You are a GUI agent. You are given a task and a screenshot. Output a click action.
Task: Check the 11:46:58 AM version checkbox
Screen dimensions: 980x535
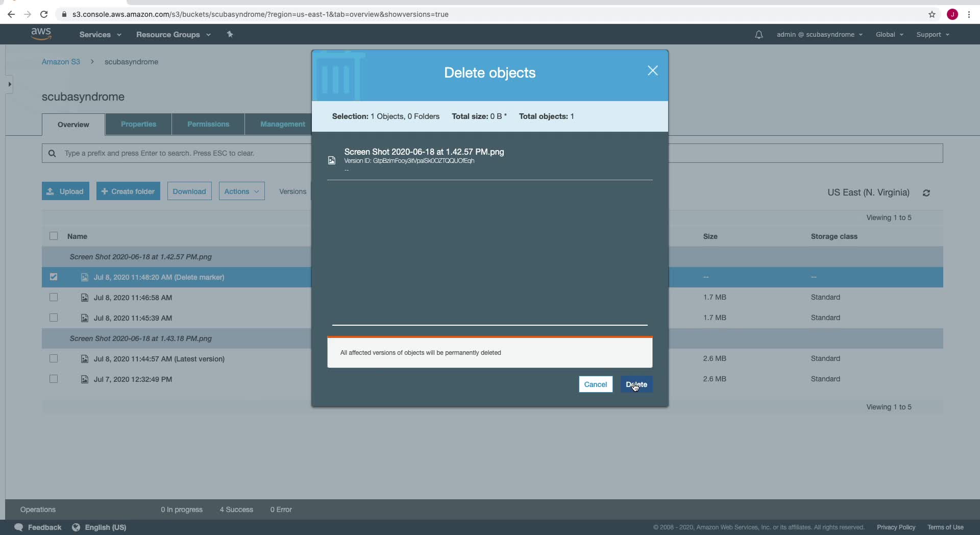[54, 297]
